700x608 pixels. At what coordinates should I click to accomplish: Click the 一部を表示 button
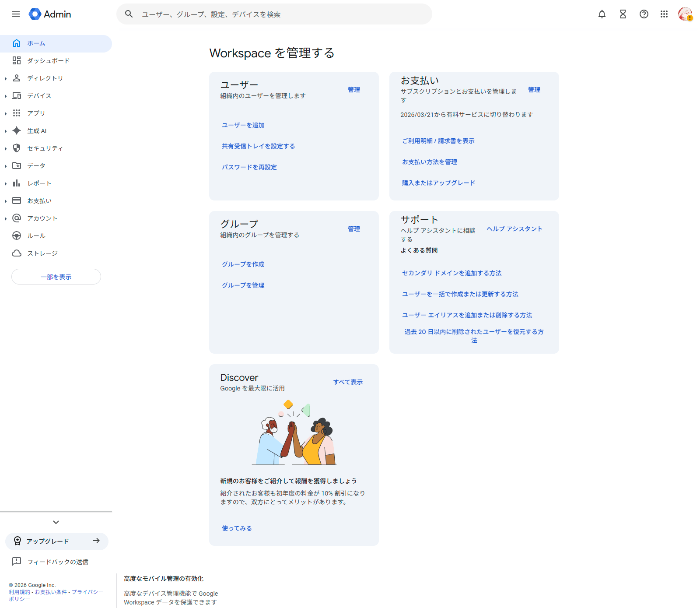click(56, 277)
